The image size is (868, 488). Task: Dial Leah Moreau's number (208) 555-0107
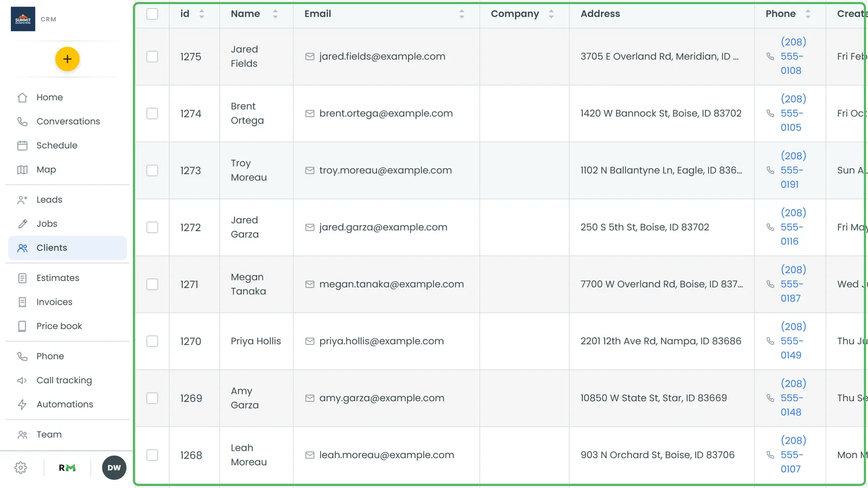(793, 455)
